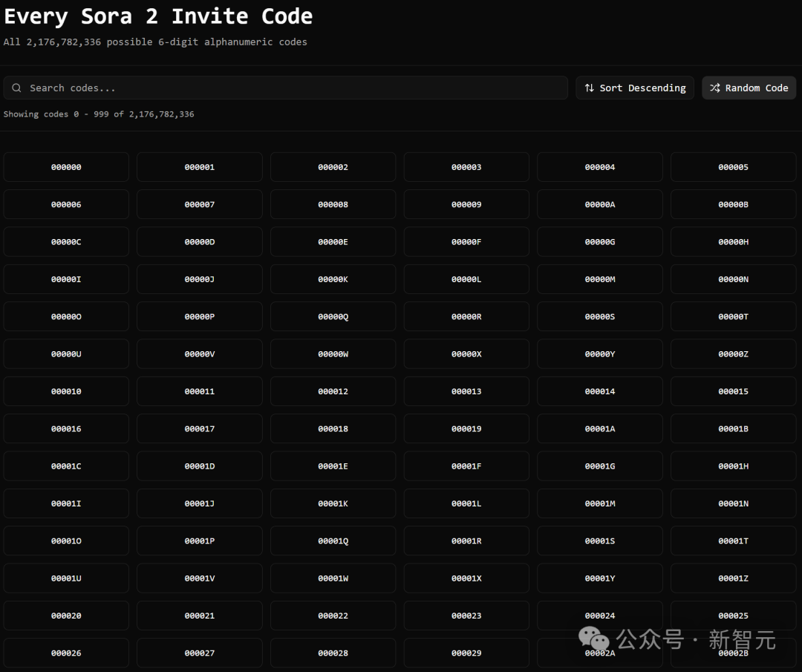Select the 00000X code tile
802x672 pixels.
[x=466, y=354]
